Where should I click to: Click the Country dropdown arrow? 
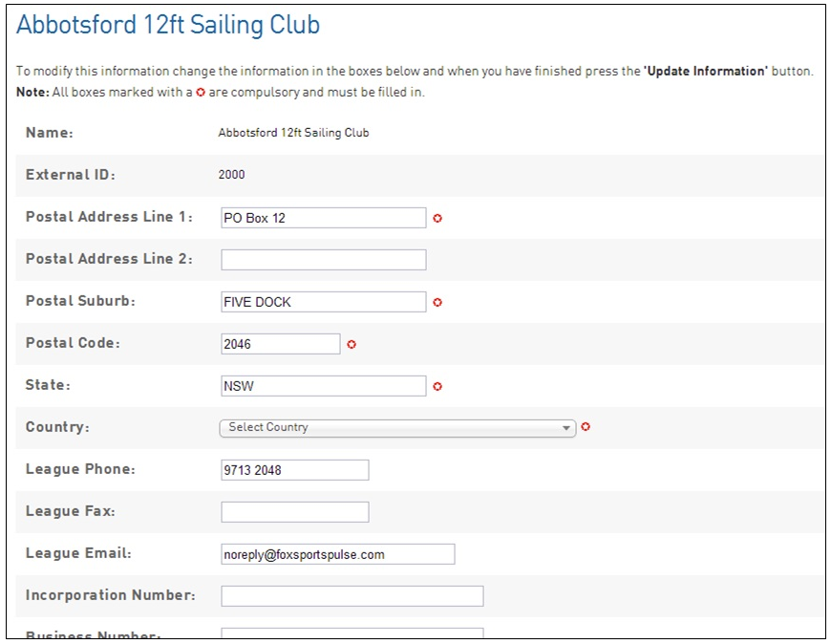click(566, 428)
